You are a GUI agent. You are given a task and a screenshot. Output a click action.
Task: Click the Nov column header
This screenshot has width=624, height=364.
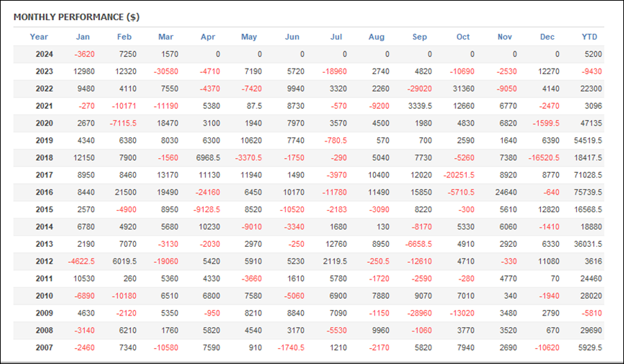pyautogui.click(x=505, y=37)
